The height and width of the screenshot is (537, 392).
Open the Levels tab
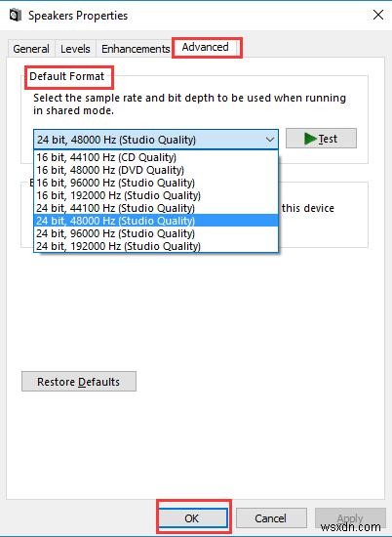(x=75, y=49)
